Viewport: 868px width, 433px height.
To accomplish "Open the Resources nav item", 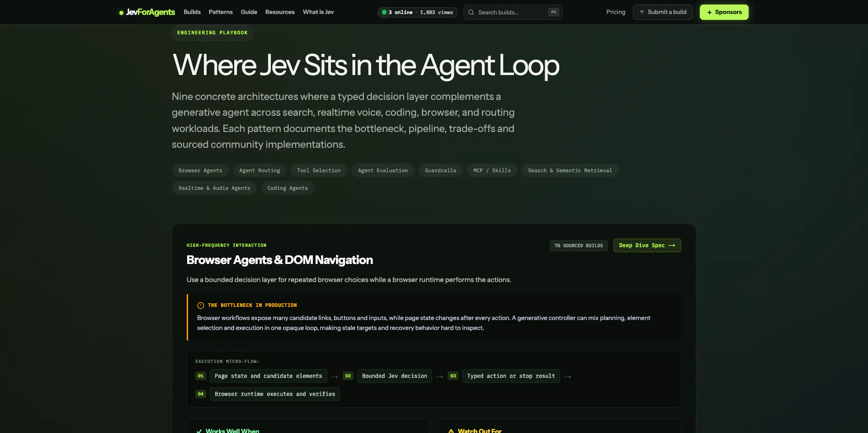I will 280,12.
